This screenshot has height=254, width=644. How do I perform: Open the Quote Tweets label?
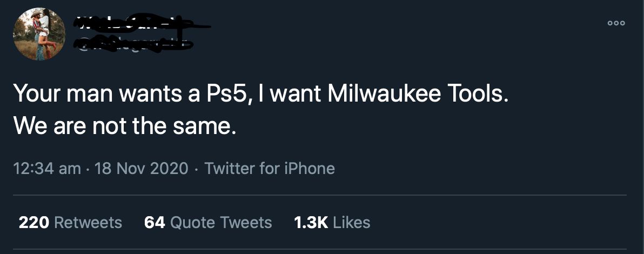click(221, 222)
